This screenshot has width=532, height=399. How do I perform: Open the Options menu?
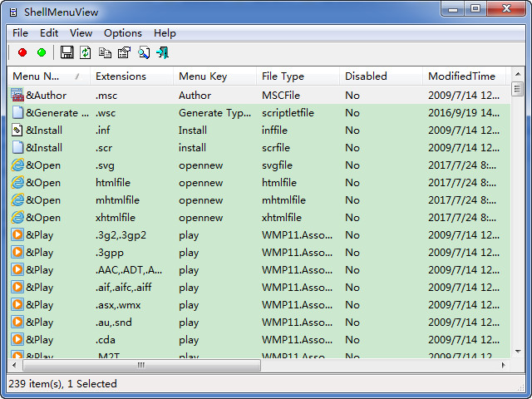(122, 33)
